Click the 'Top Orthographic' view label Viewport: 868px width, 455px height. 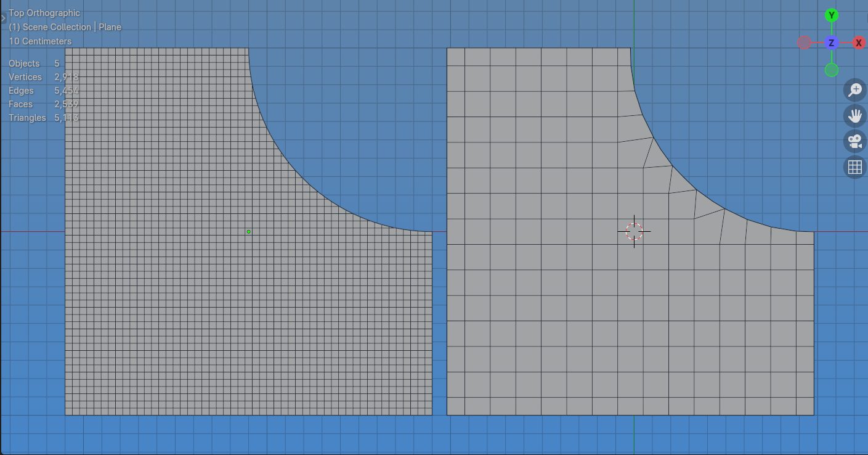pyautogui.click(x=44, y=13)
